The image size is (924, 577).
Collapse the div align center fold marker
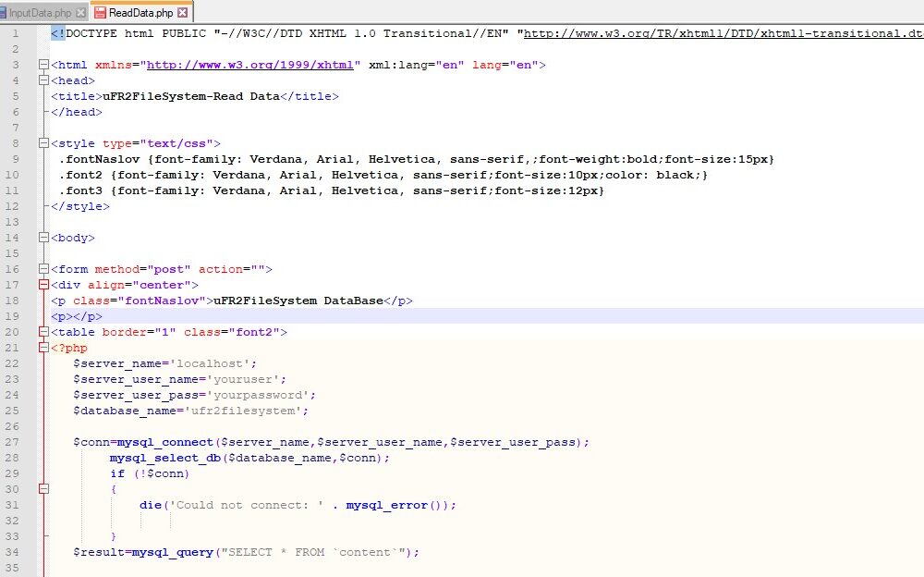[x=43, y=285]
